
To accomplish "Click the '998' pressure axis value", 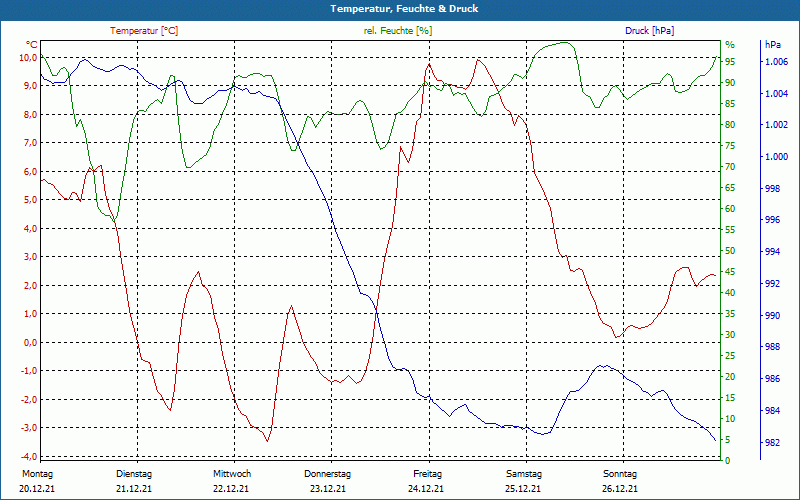I will [773, 188].
